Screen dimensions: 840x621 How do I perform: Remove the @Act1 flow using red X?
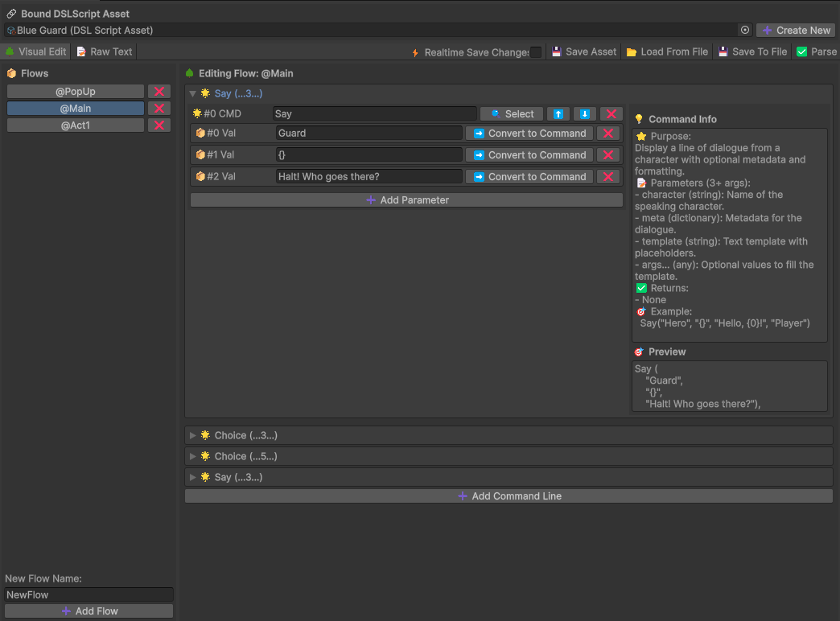pos(159,125)
